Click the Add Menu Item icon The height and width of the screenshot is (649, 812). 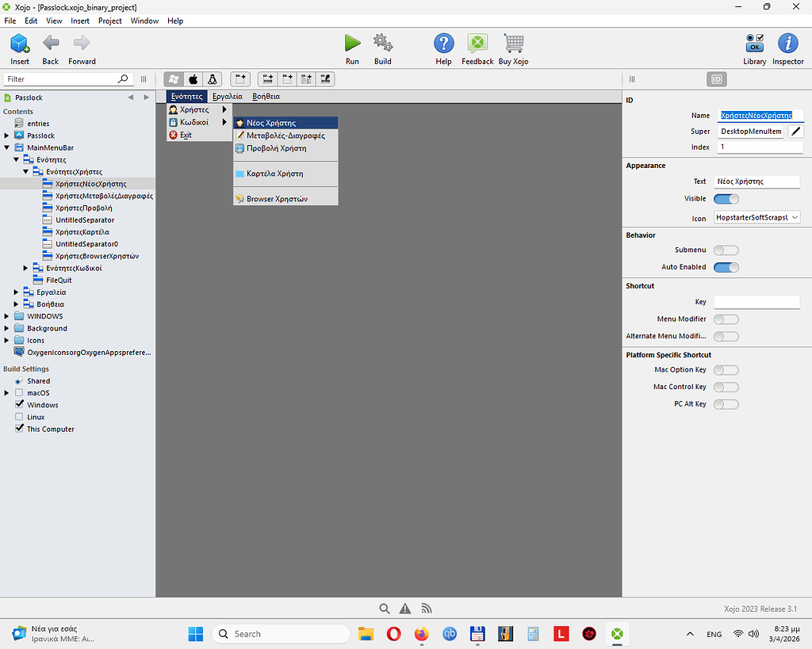pyautogui.click(x=268, y=79)
